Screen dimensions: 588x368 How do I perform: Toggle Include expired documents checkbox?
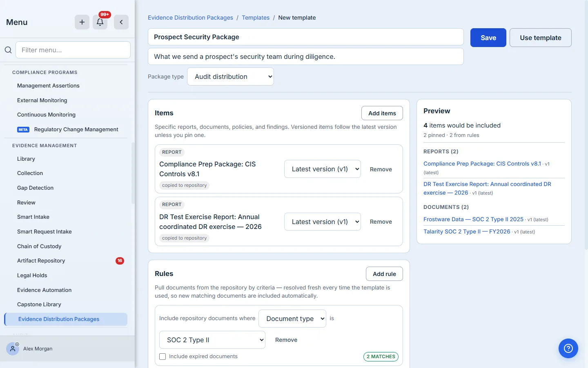pyautogui.click(x=163, y=357)
